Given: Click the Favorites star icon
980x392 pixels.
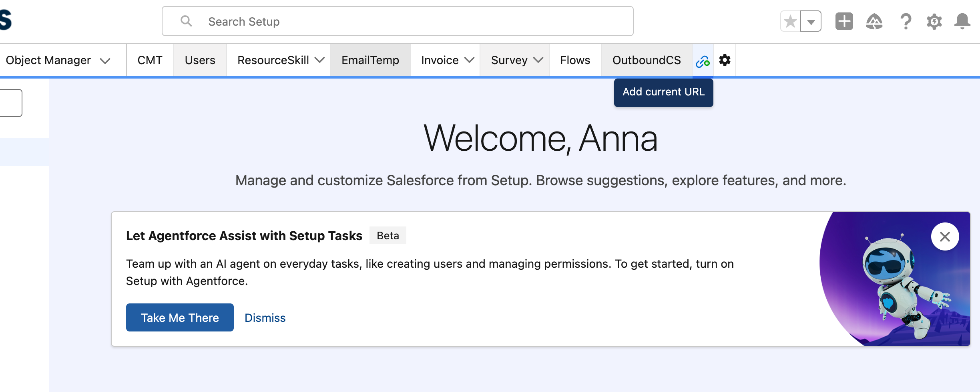Looking at the screenshot, I should (790, 21).
